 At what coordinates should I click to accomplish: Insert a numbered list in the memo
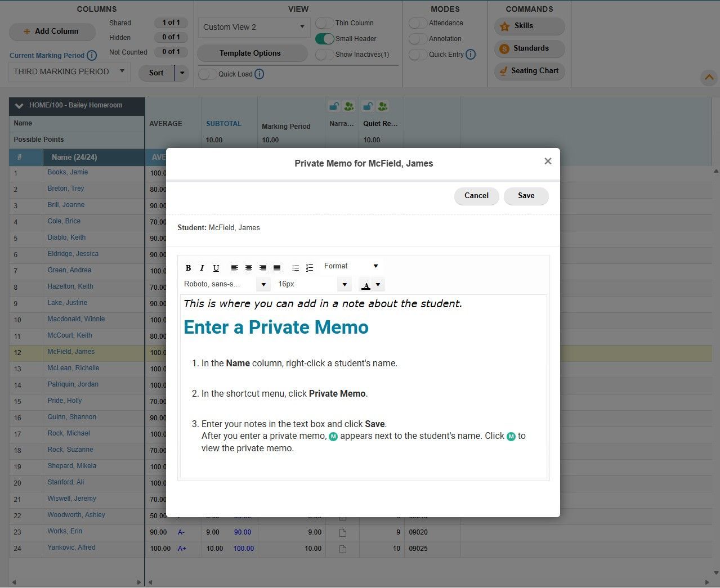click(x=310, y=268)
